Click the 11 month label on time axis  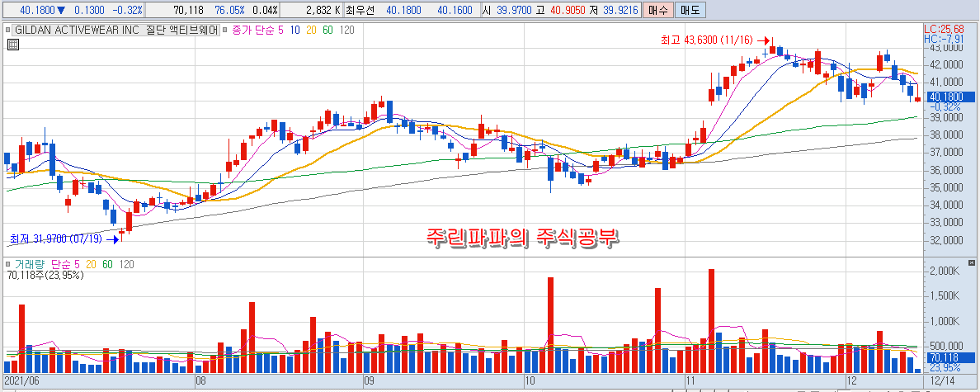coord(690,380)
